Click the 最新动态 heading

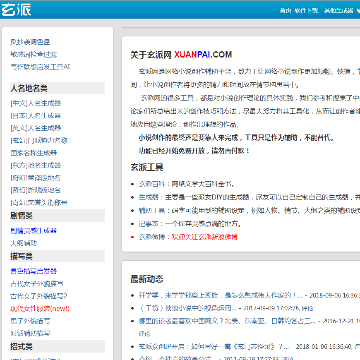tap(147, 279)
